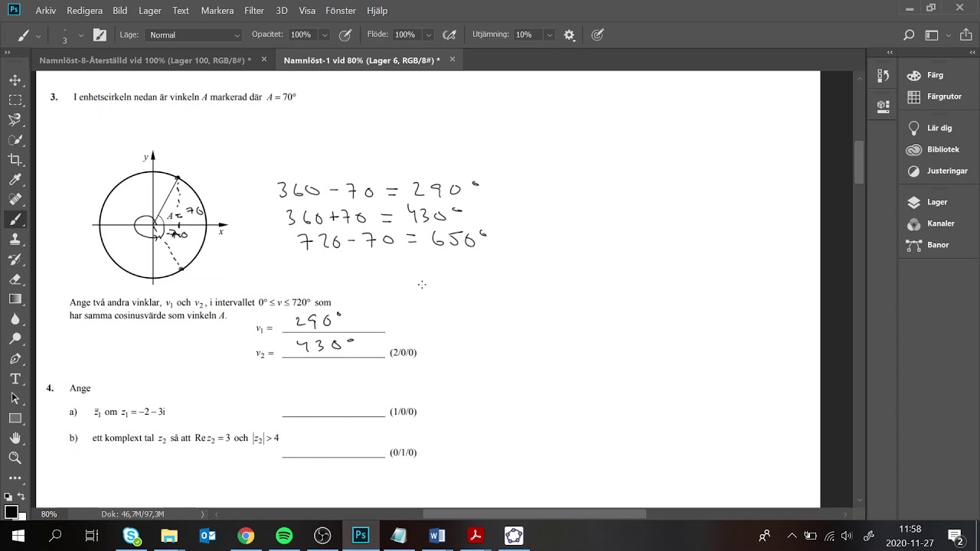Click the foreground color swatch

click(x=11, y=512)
